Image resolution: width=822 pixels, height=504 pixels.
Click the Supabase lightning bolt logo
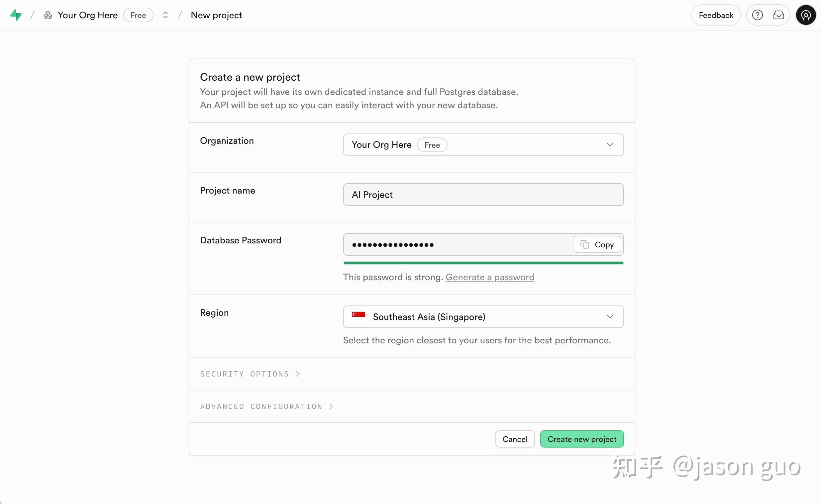tap(16, 15)
